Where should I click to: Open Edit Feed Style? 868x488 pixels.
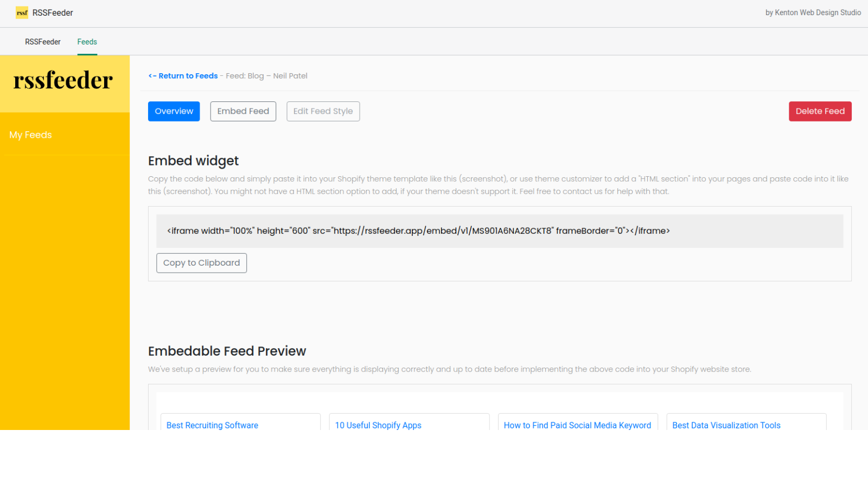pos(323,111)
